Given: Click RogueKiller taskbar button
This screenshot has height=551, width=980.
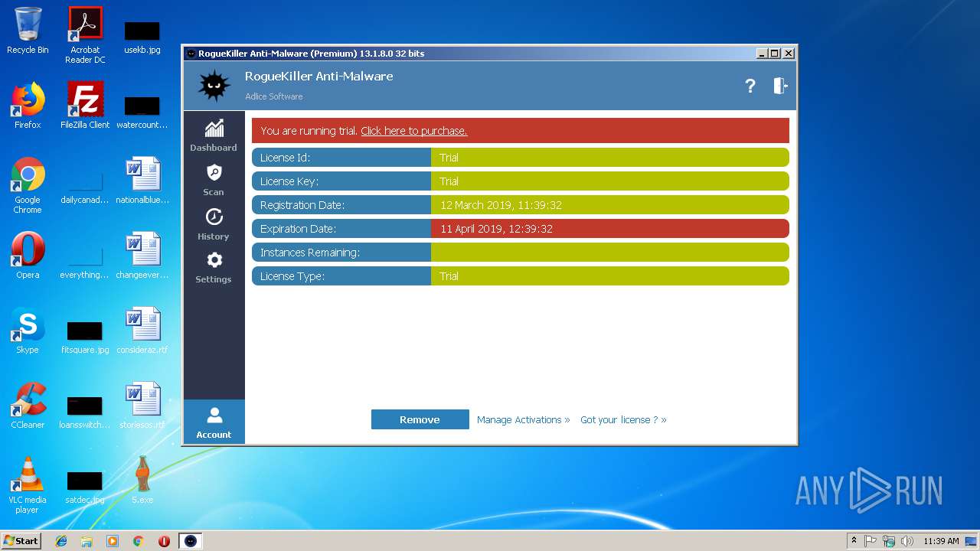Looking at the screenshot, I should click(191, 541).
